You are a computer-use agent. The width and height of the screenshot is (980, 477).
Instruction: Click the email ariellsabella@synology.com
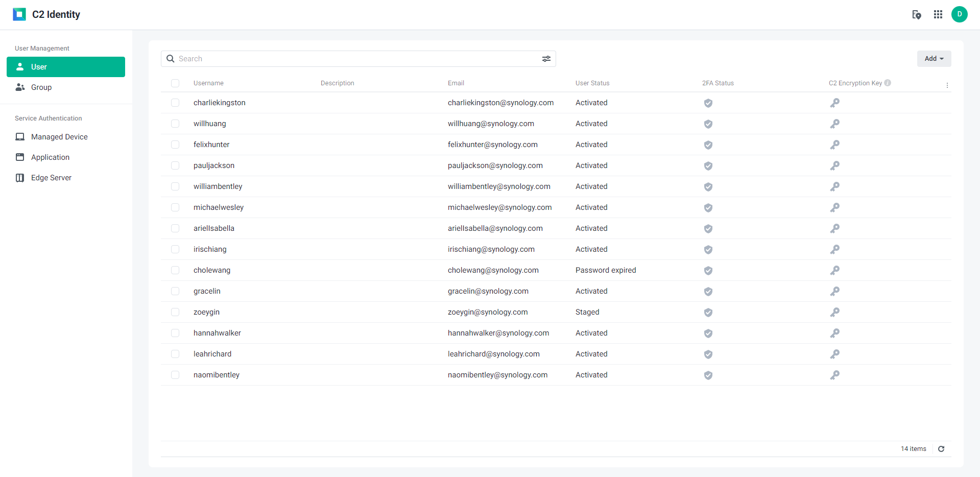[495, 228]
